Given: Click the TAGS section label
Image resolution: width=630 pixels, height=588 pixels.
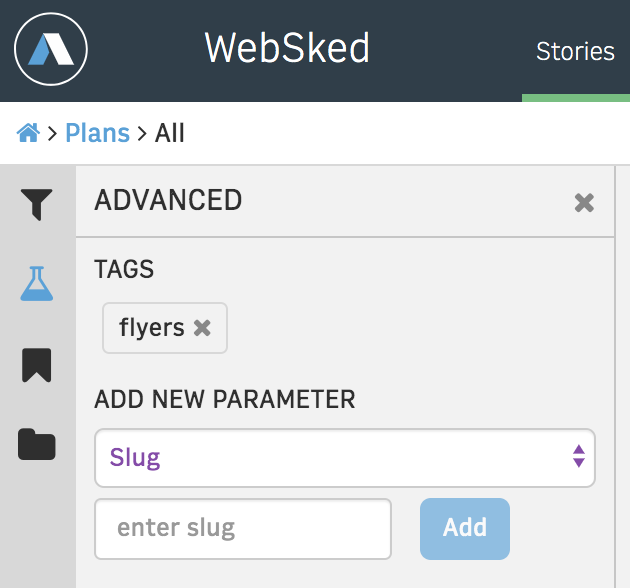Looking at the screenshot, I should (x=124, y=269).
